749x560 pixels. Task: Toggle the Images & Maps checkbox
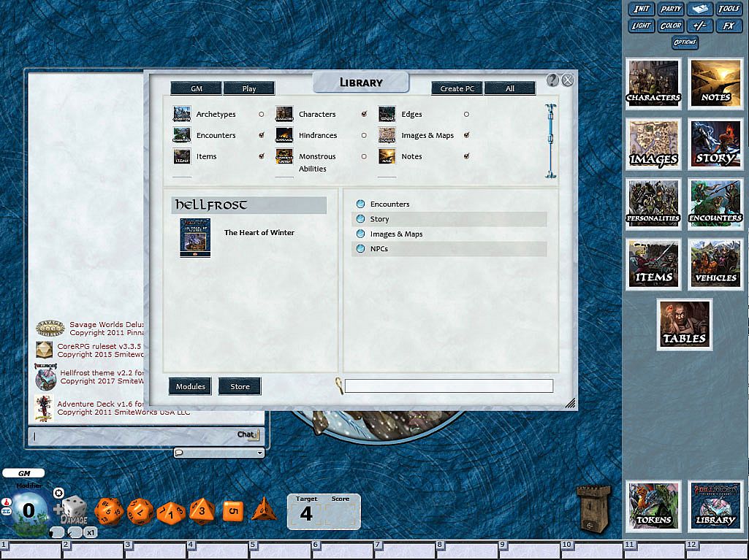(x=467, y=135)
